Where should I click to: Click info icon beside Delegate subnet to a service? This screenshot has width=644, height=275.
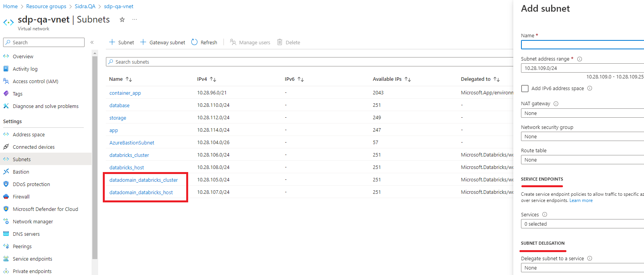point(590,258)
